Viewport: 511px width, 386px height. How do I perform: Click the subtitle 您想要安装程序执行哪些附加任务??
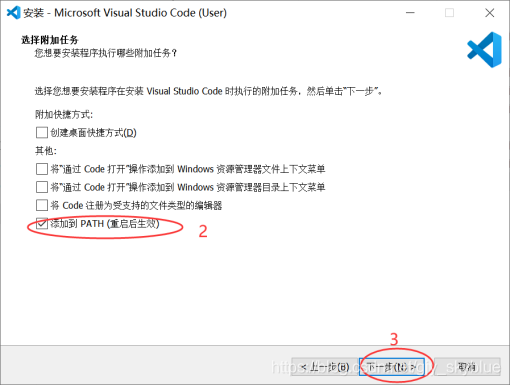[106, 53]
